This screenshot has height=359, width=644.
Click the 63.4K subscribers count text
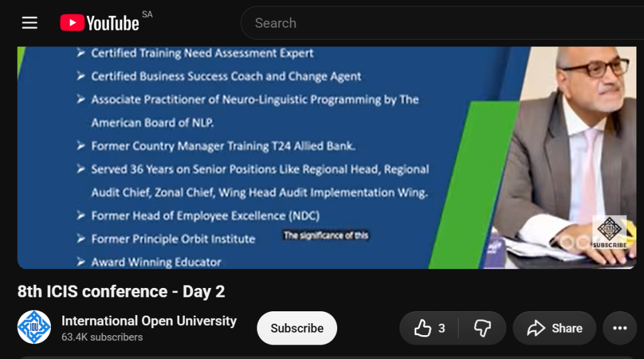click(x=103, y=337)
